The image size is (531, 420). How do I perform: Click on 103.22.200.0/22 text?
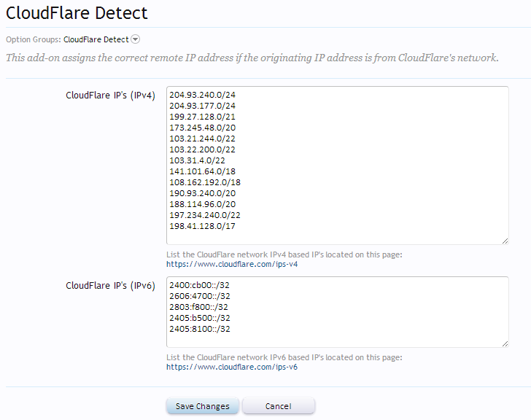pos(202,149)
